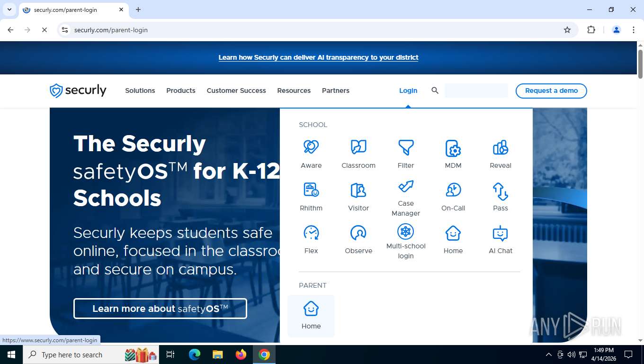Open the Chrome profile icon
This screenshot has width=644, height=364.
point(617,30)
